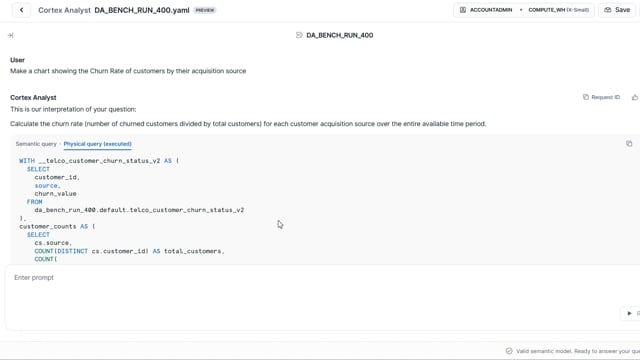Click the save icon in Save button
The height and width of the screenshot is (360, 640).
608,10
